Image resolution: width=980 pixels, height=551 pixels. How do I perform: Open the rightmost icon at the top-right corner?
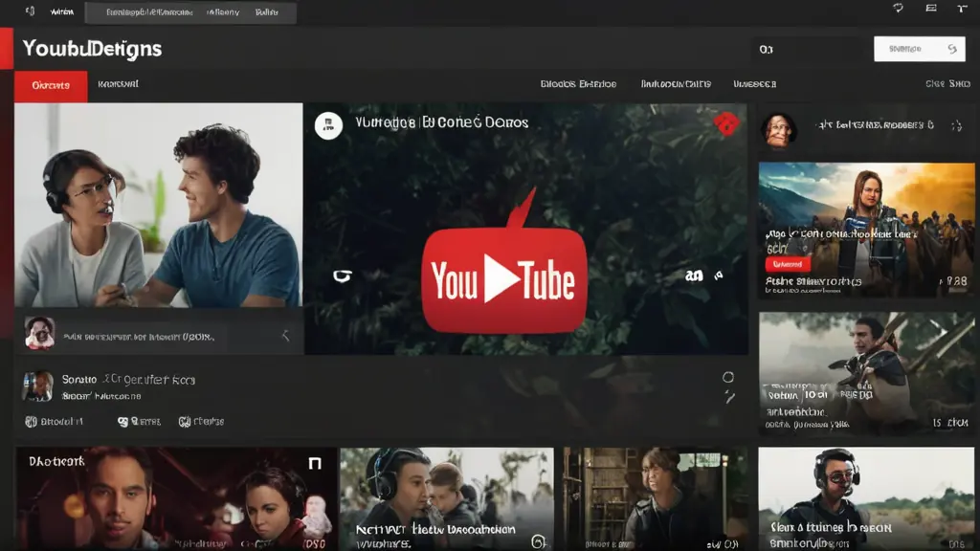pyautogui.click(x=961, y=9)
